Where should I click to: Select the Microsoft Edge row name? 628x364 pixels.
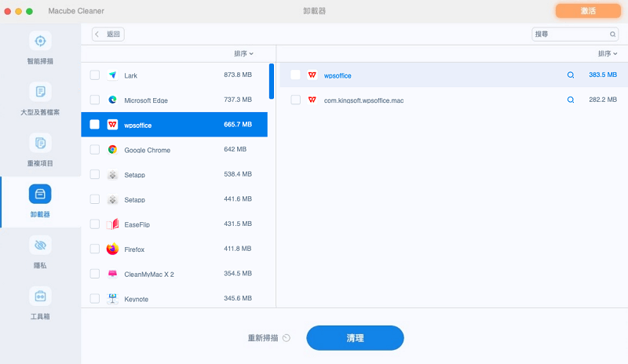146,100
